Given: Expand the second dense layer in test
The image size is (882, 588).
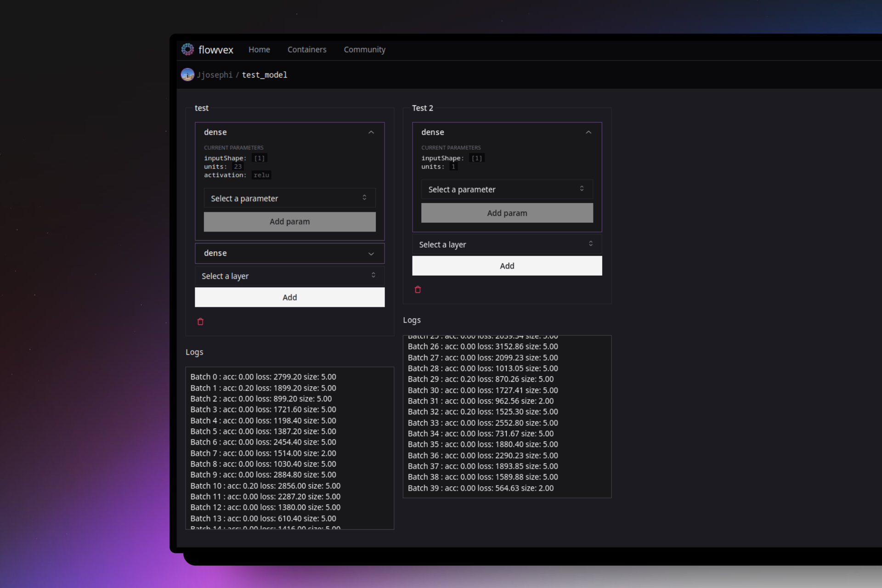Looking at the screenshot, I should point(371,254).
